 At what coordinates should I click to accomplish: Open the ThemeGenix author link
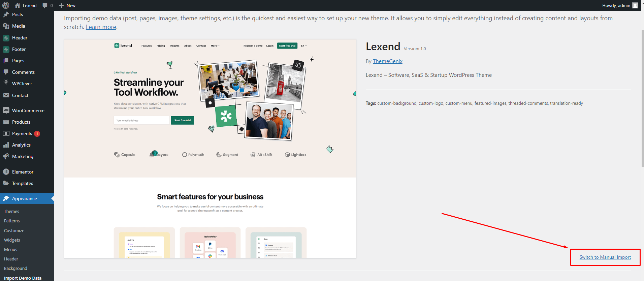tap(388, 61)
